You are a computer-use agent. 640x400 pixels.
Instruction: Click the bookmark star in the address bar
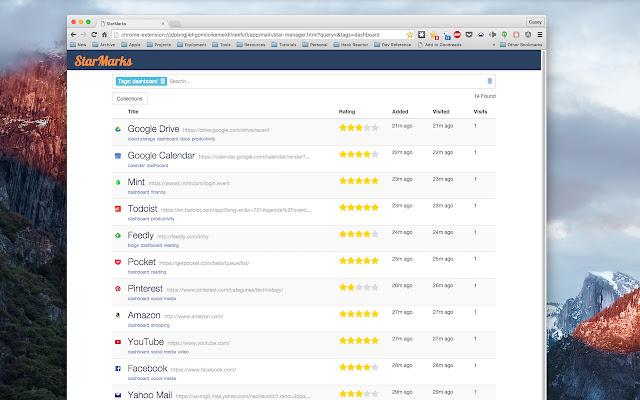pos(409,35)
